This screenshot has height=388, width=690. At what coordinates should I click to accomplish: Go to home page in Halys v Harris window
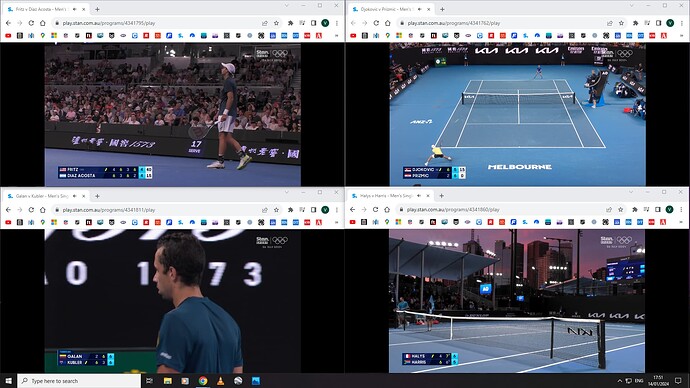click(387, 209)
